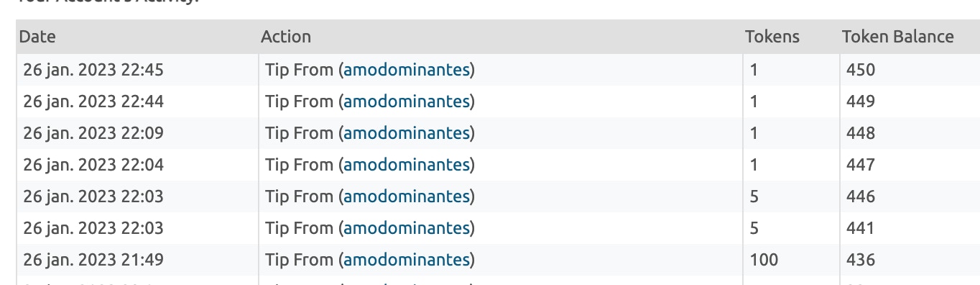Viewport: 980px width, 285px height.
Task: Select the token balance value 436
Action: point(861,260)
